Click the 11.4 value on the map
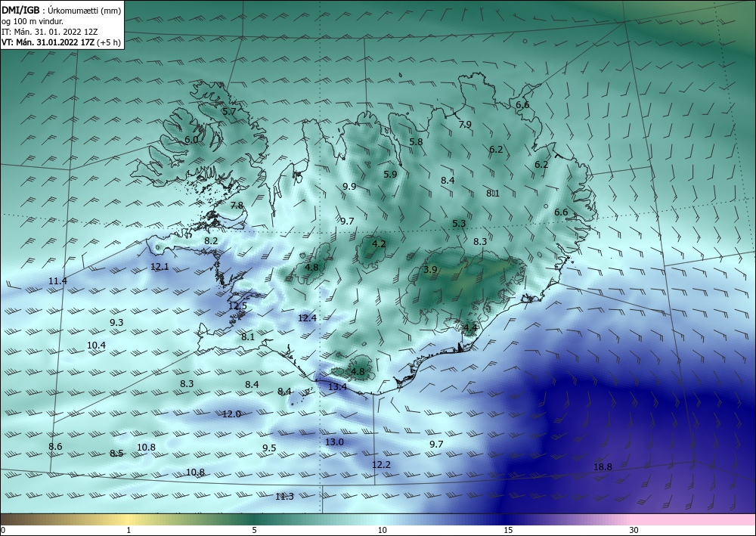This screenshot has width=756, height=536. (58, 281)
